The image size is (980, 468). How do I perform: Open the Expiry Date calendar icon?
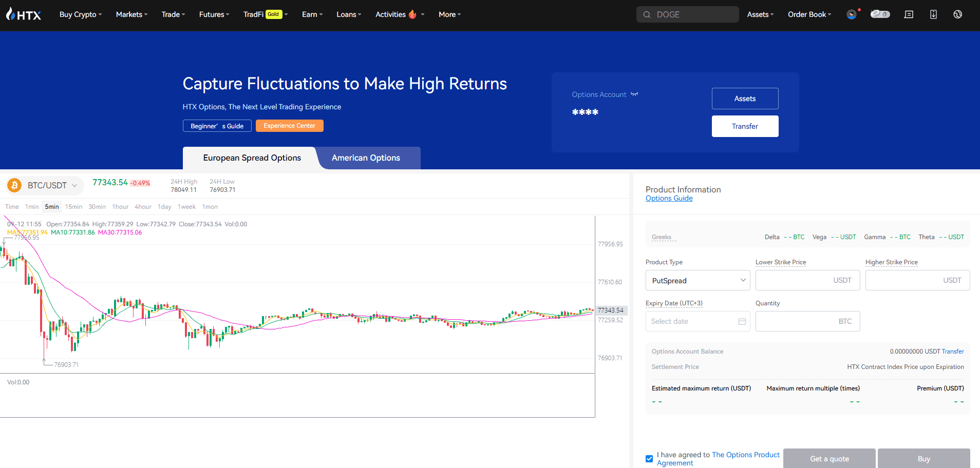click(742, 321)
